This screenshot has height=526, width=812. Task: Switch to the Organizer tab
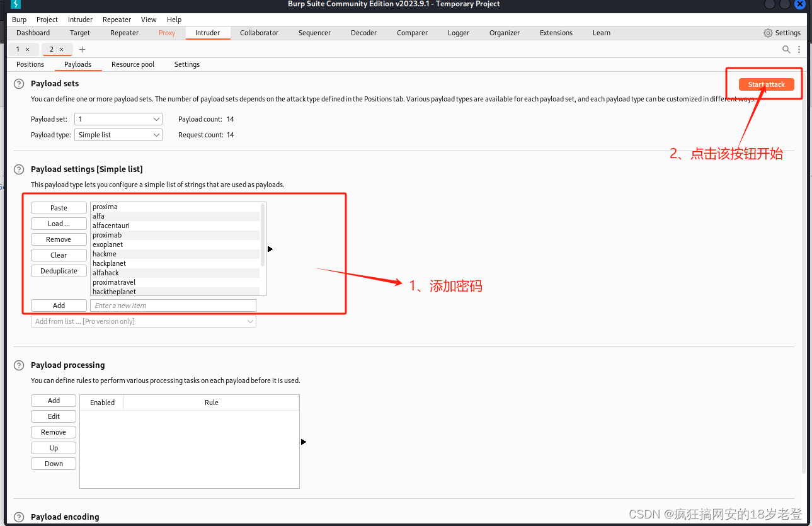point(505,33)
